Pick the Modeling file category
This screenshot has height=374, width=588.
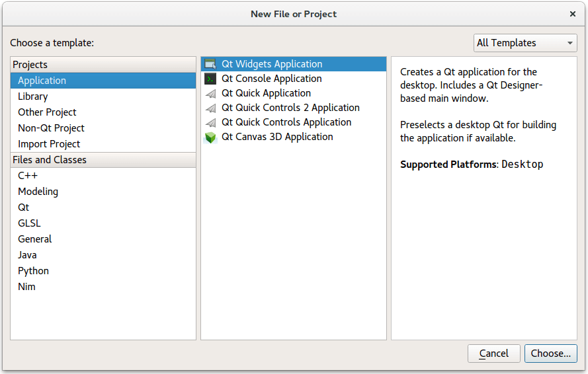(38, 192)
